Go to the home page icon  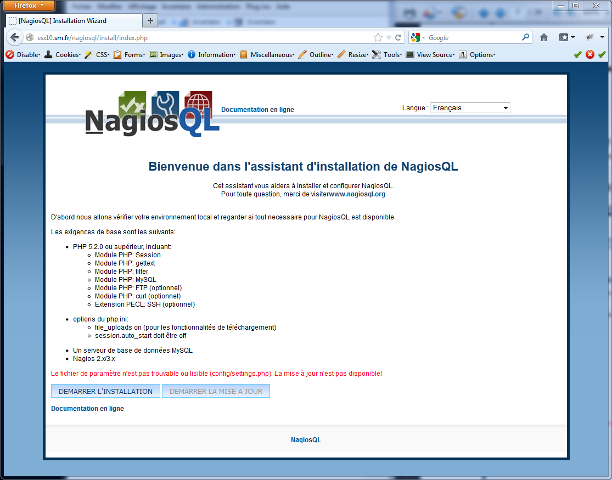click(x=544, y=37)
